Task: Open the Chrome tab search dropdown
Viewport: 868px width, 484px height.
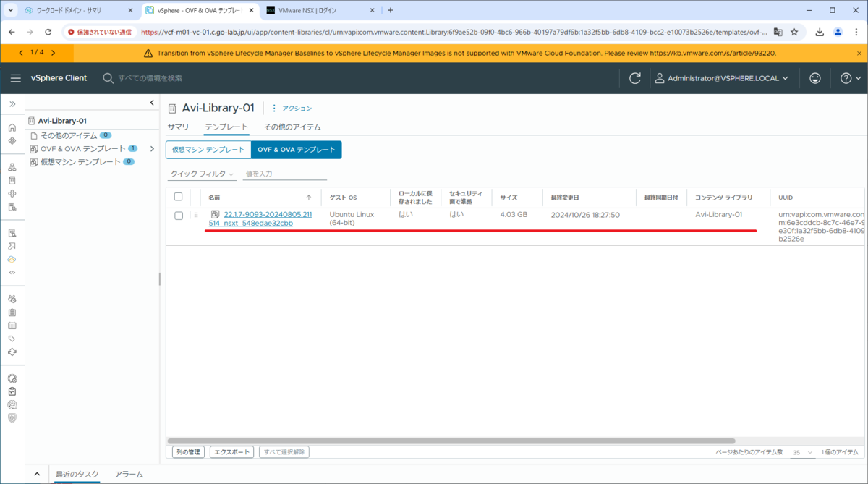Action: point(11,10)
